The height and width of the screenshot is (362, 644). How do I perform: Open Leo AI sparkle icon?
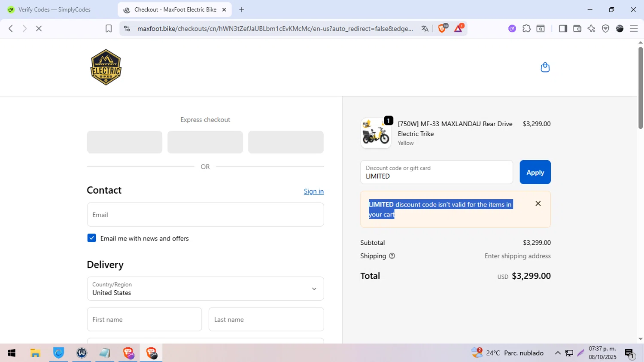click(x=591, y=28)
